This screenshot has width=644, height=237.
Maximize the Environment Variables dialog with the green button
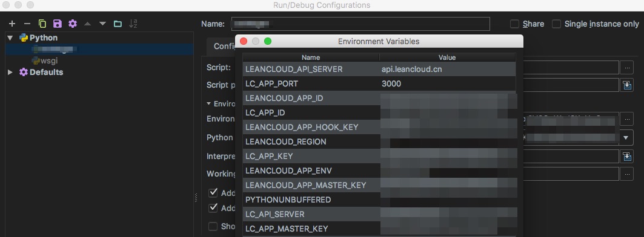click(268, 41)
